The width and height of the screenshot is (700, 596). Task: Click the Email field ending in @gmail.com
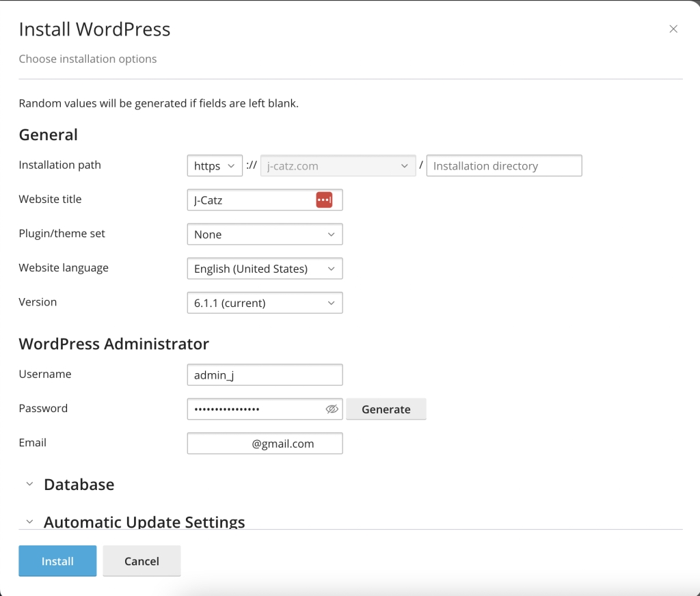pos(265,443)
